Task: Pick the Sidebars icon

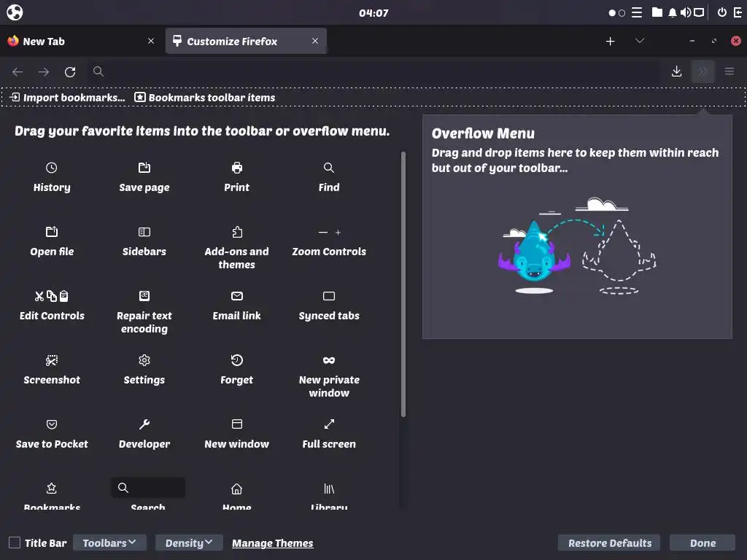Action: pyautogui.click(x=144, y=232)
